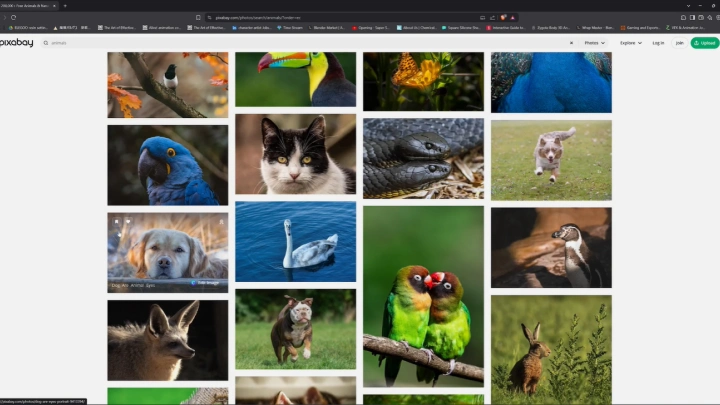The image size is (720, 405).
Task: Click the bookmark page icon left of address bar
Action: 198,17
